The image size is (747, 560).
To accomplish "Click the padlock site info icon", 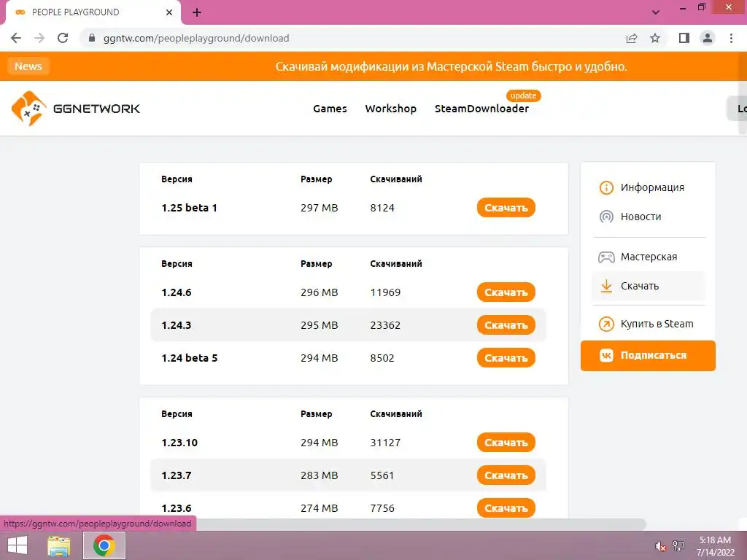I will [92, 38].
